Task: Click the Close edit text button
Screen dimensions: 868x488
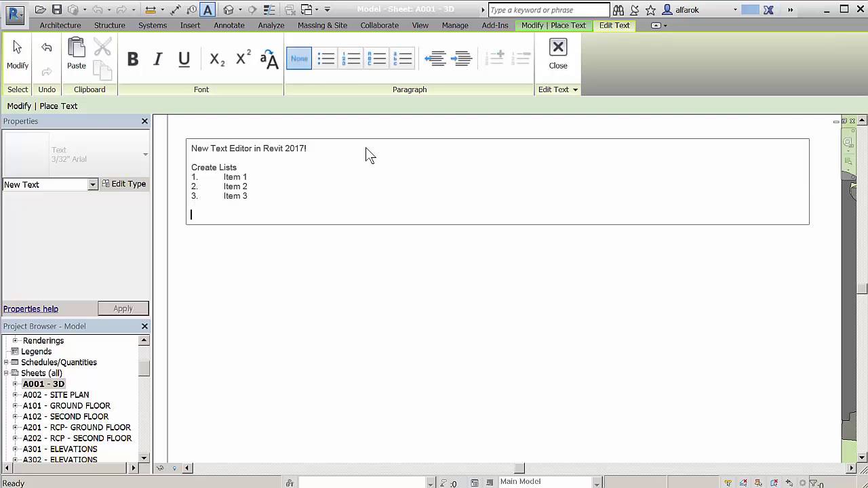Action: pos(558,54)
